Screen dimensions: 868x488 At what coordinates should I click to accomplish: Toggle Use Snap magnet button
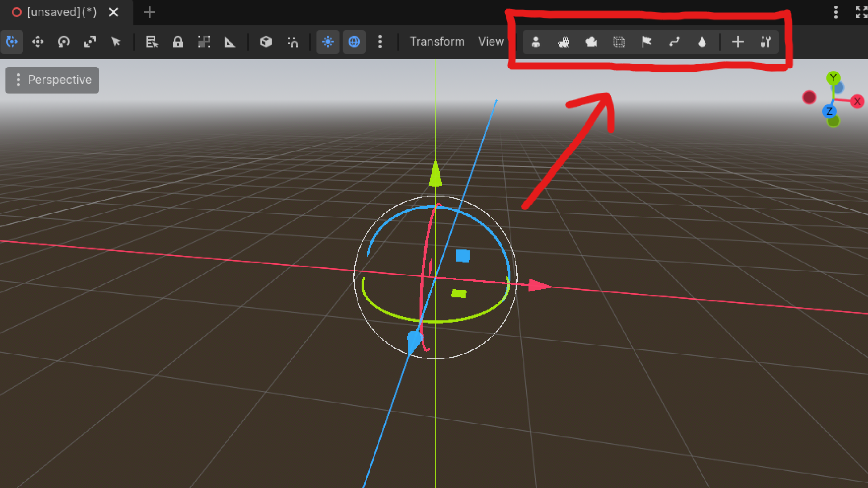(292, 42)
